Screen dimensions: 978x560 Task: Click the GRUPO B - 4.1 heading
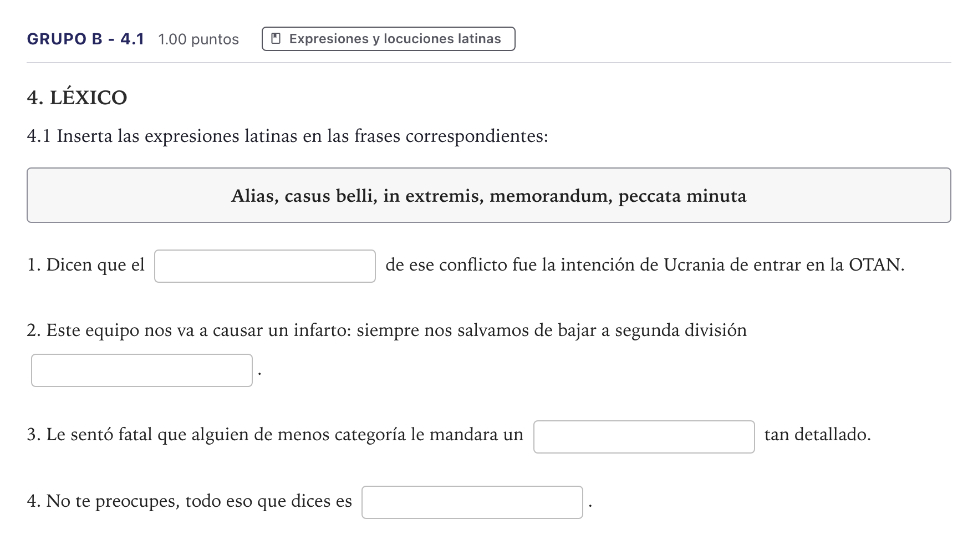85,39
